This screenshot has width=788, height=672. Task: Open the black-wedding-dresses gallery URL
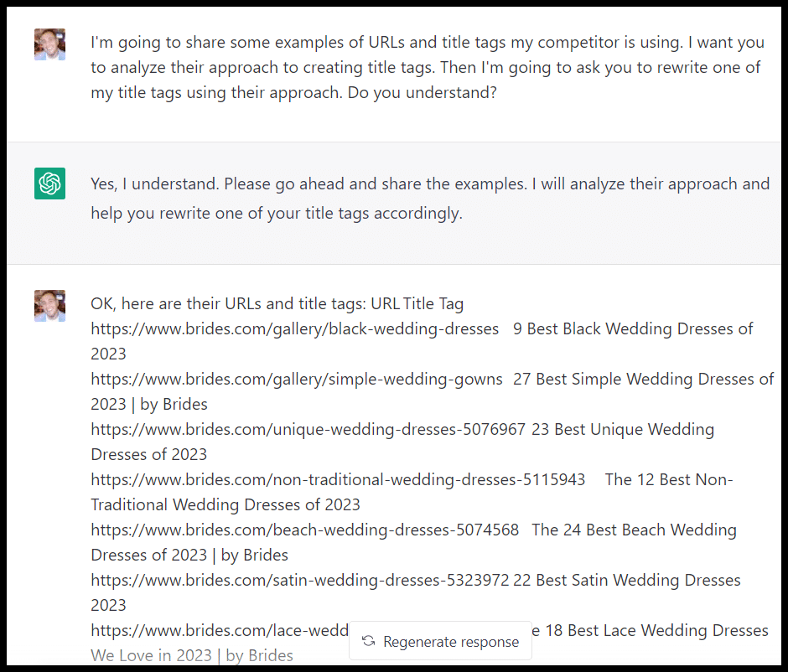294,328
